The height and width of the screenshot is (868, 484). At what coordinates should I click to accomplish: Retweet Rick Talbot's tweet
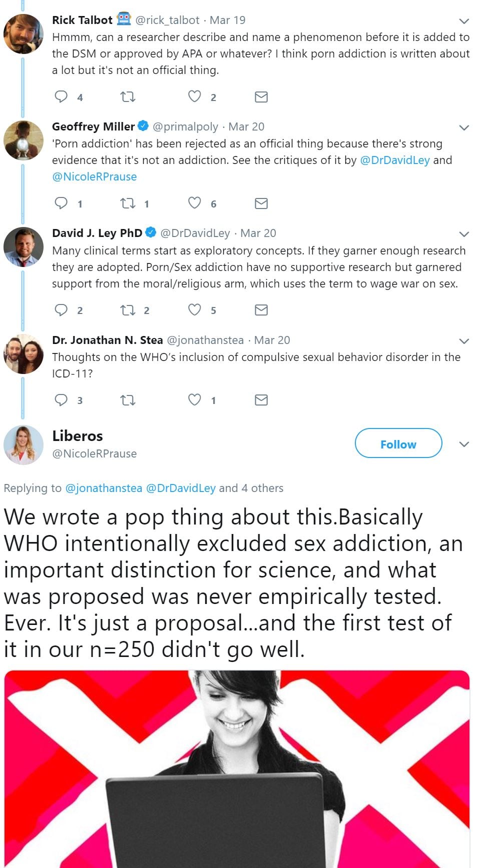click(128, 96)
